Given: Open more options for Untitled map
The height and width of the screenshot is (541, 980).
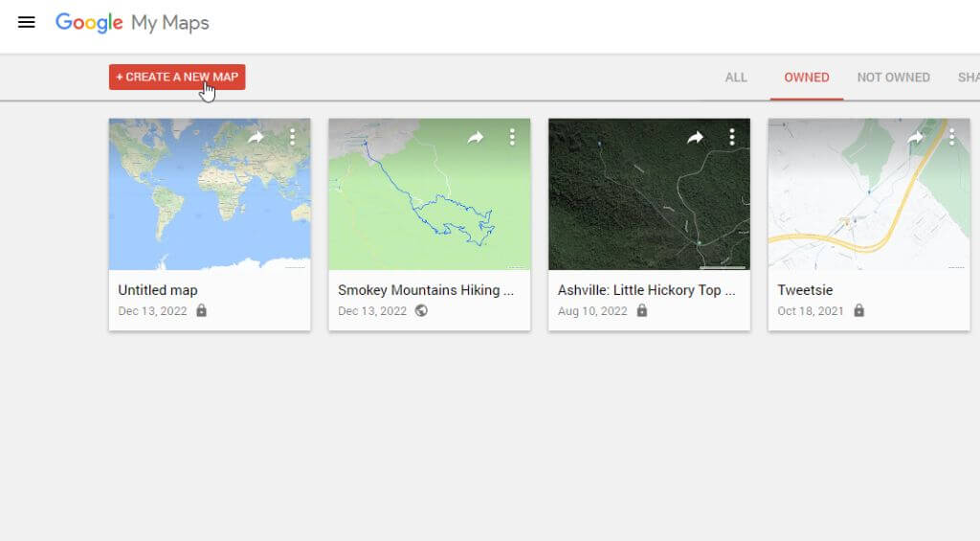Looking at the screenshot, I should coord(293,138).
